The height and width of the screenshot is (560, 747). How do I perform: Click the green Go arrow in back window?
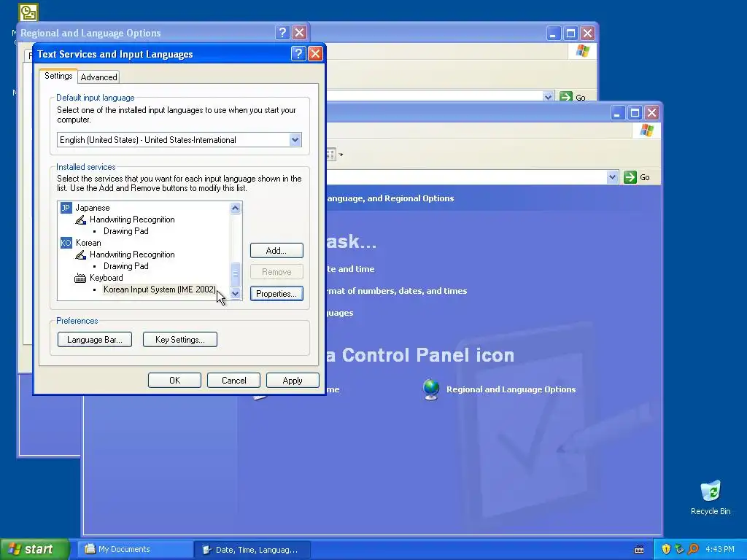pyautogui.click(x=565, y=97)
